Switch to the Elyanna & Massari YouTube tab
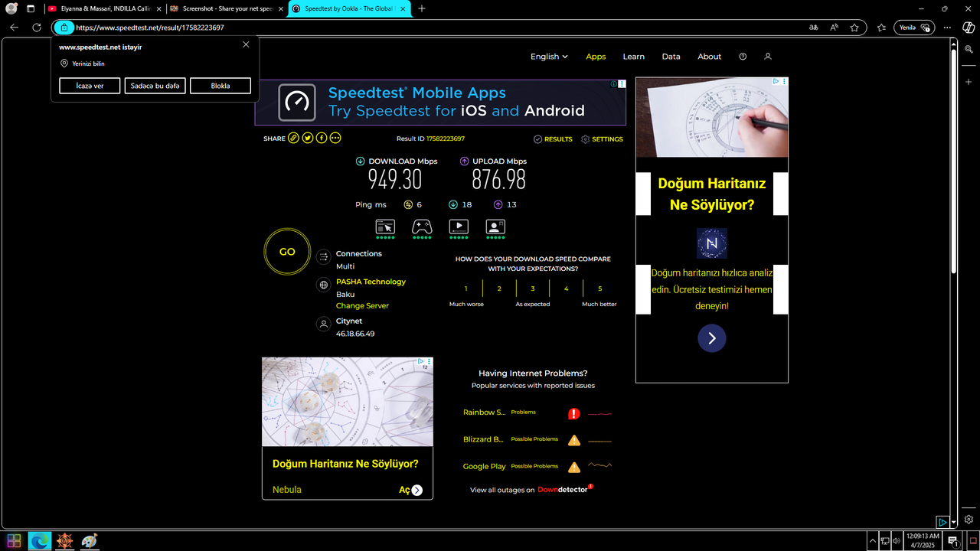980x551 pixels. (105, 8)
